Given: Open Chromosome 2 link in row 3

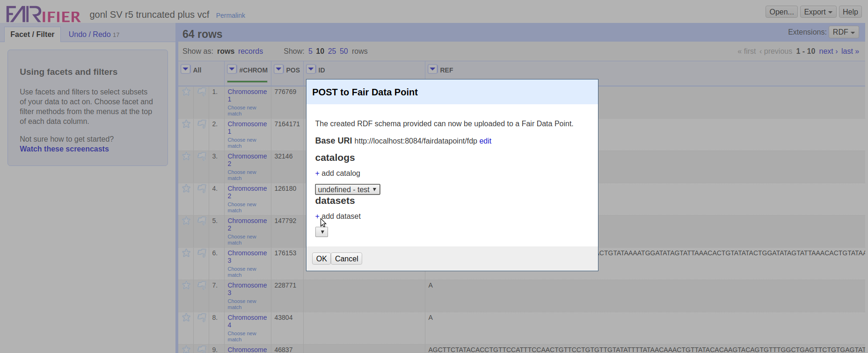Looking at the screenshot, I should tap(247, 160).
